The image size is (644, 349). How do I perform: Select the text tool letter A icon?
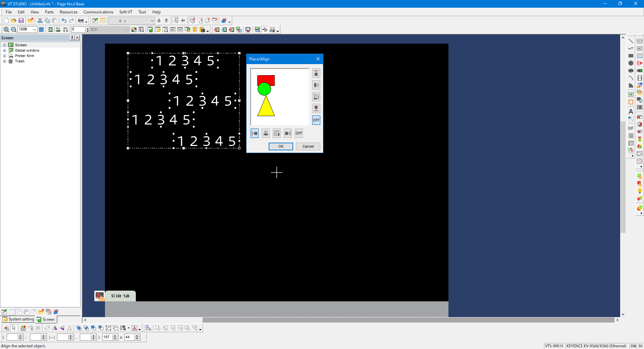631,111
